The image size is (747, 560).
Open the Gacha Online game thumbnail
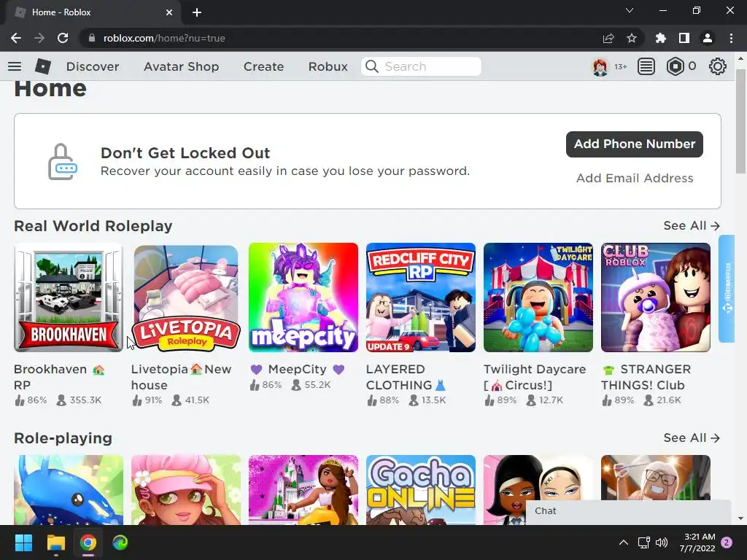[421, 490]
